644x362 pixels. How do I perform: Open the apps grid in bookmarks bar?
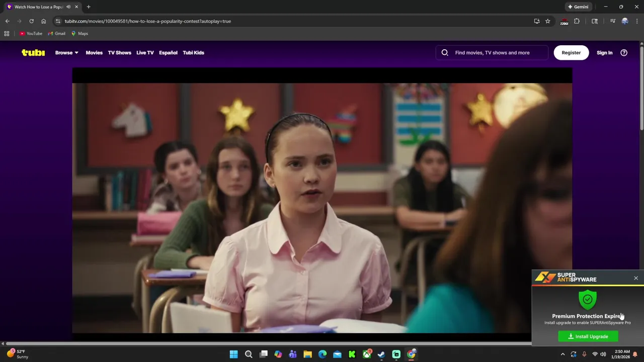coord(7,34)
